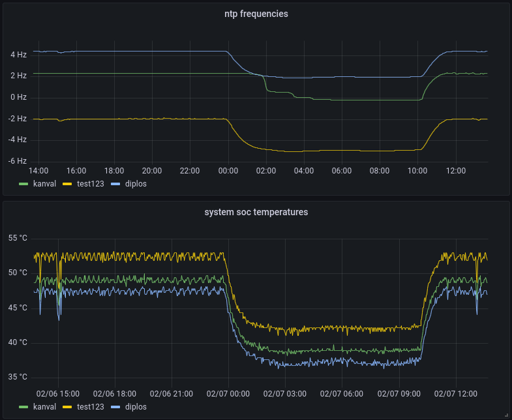This screenshot has width=512, height=420.
Task: Click the 4 Hz label on ntp y-axis
Action: pos(19,55)
